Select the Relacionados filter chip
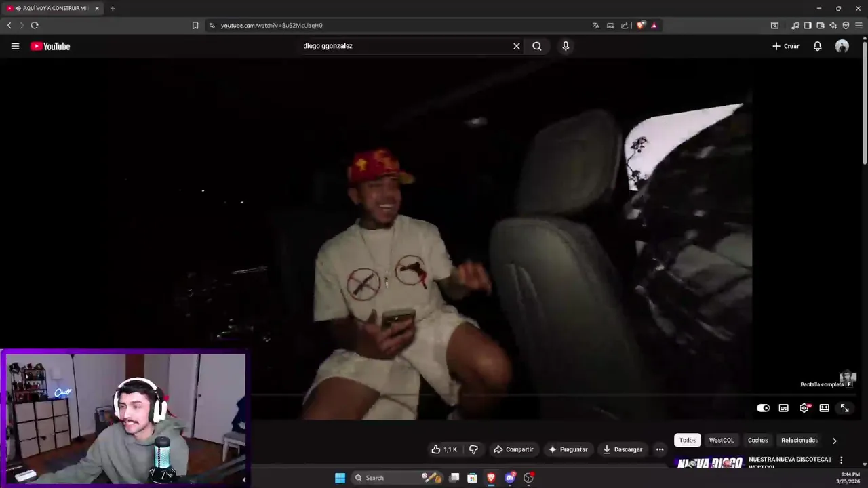 800,440
